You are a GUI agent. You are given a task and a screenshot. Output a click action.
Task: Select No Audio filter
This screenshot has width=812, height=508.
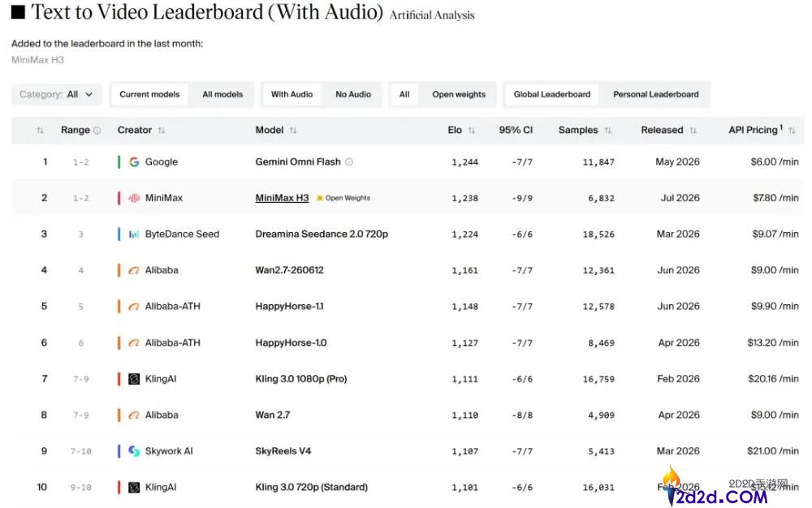(x=353, y=94)
